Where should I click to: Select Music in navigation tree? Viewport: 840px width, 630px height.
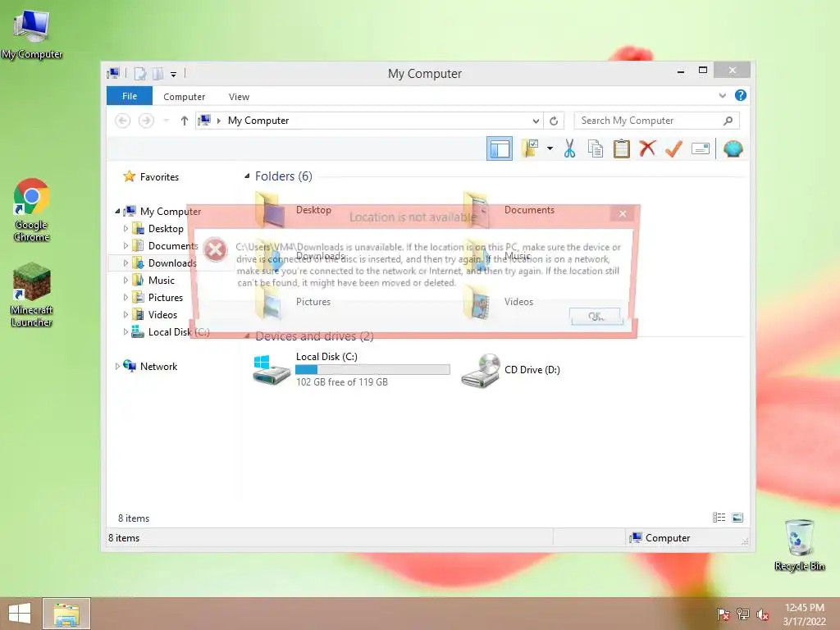click(x=161, y=281)
